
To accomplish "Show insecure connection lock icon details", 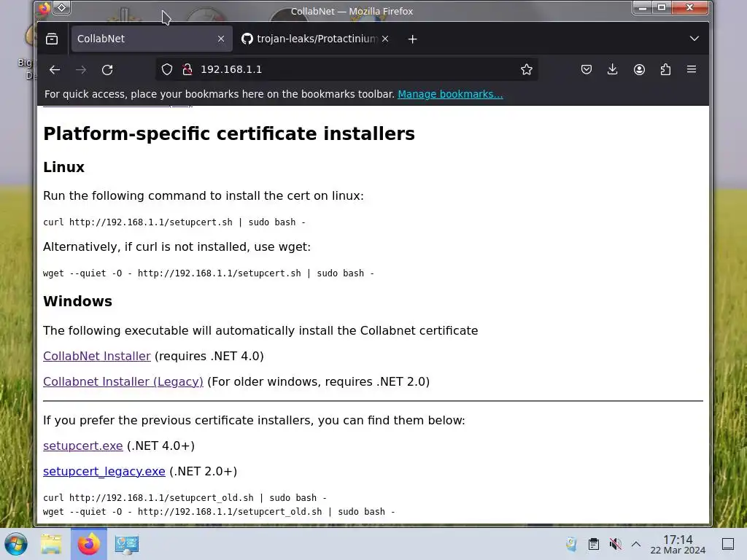I will point(187,69).
